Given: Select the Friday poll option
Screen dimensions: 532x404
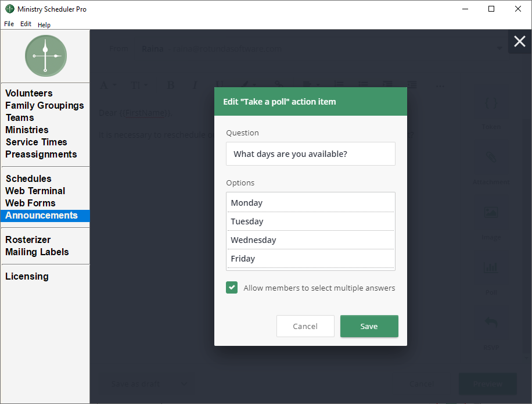Looking at the screenshot, I should (310, 259).
